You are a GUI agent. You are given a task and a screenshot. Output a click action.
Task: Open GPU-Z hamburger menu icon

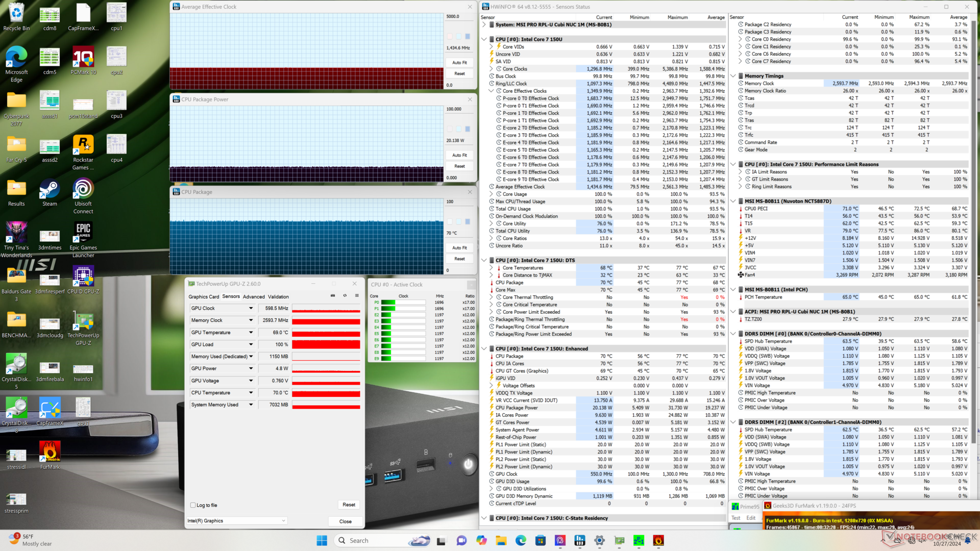tap(357, 296)
